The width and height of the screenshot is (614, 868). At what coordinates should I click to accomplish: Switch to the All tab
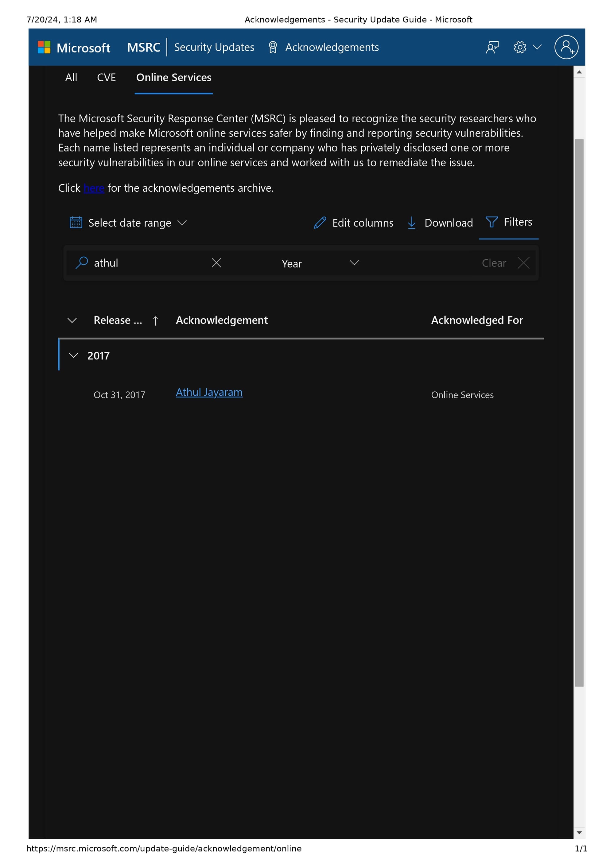(71, 78)
